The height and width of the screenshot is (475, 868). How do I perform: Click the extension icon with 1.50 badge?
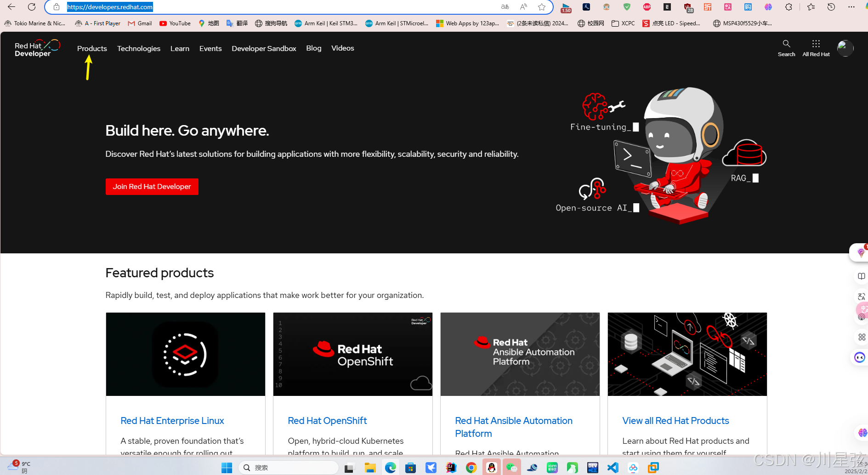(566, 7)
